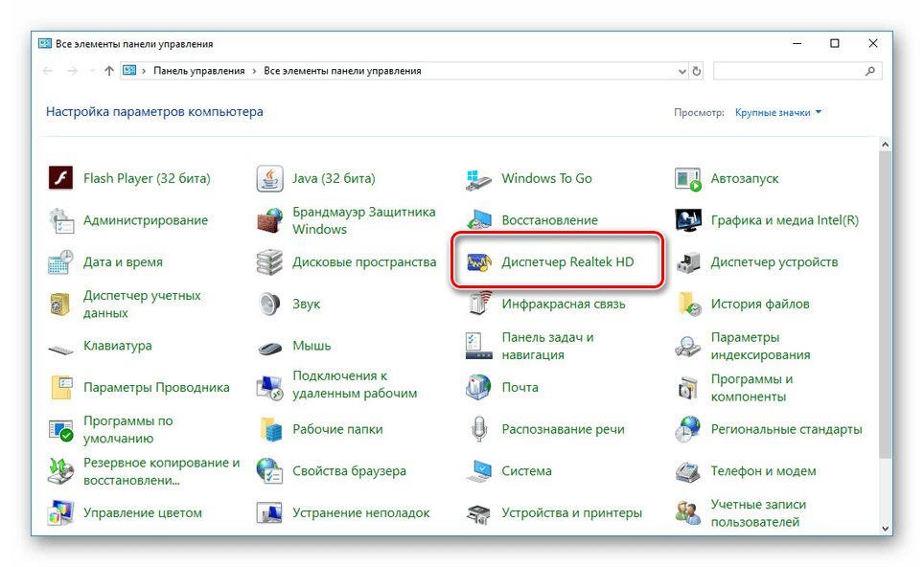The image size is (924, 567).
Task: Open the Диспетчер устройств link
Action: [774, 262]
